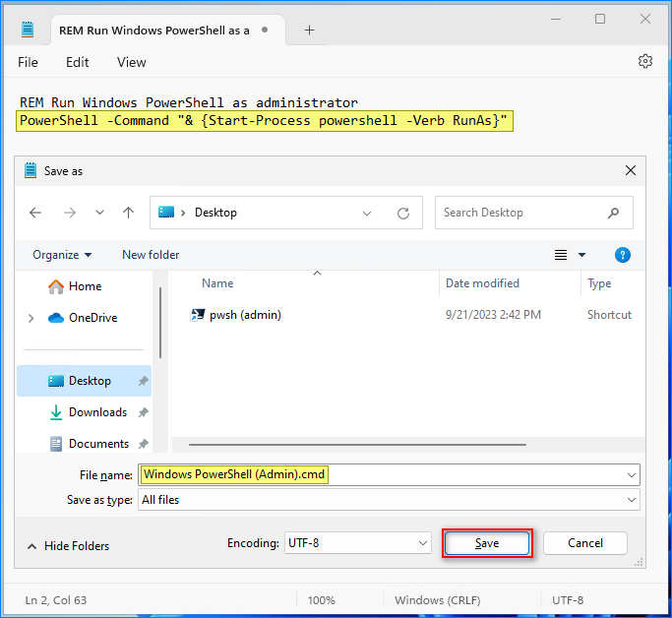Open help with the blue question icon
The image size is (672, 618).
tap(622, 255)
